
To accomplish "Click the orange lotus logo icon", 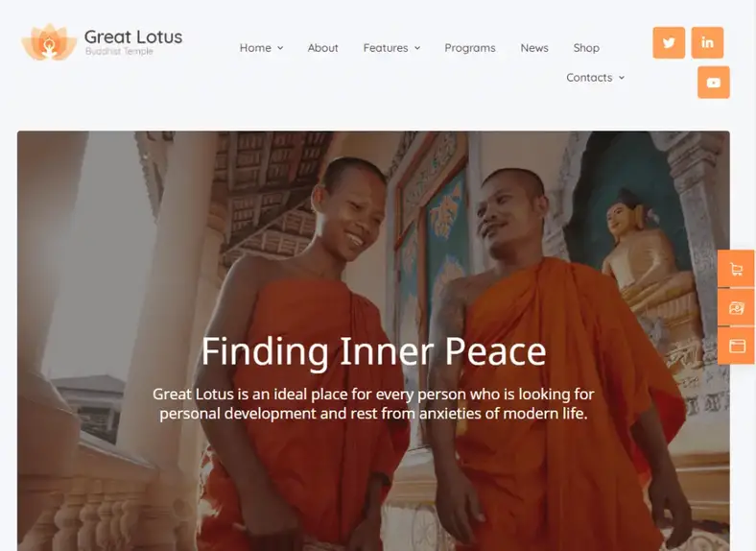I will point(49,42).
